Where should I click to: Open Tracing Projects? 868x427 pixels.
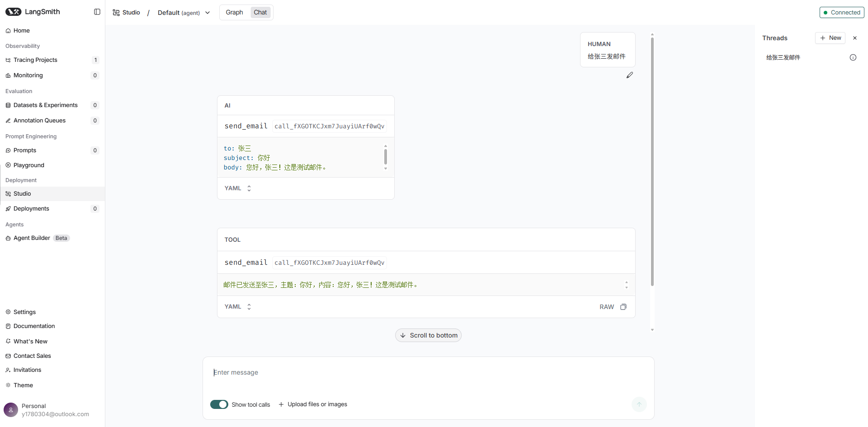point(35,60)
